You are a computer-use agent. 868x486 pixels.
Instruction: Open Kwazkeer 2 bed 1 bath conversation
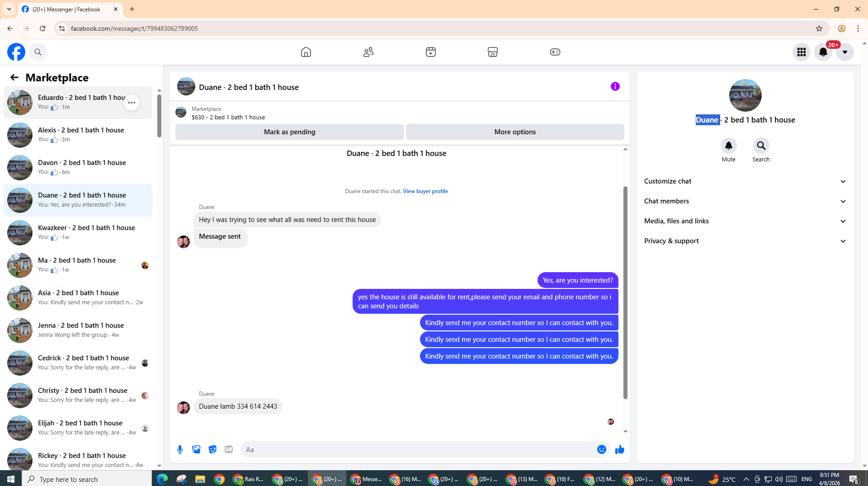(x=78, y=232)
